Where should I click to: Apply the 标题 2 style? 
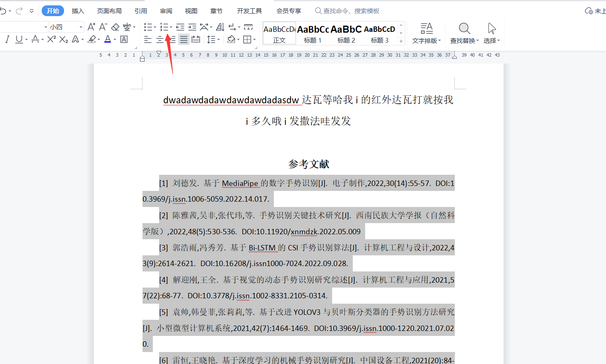click(346, 33)
